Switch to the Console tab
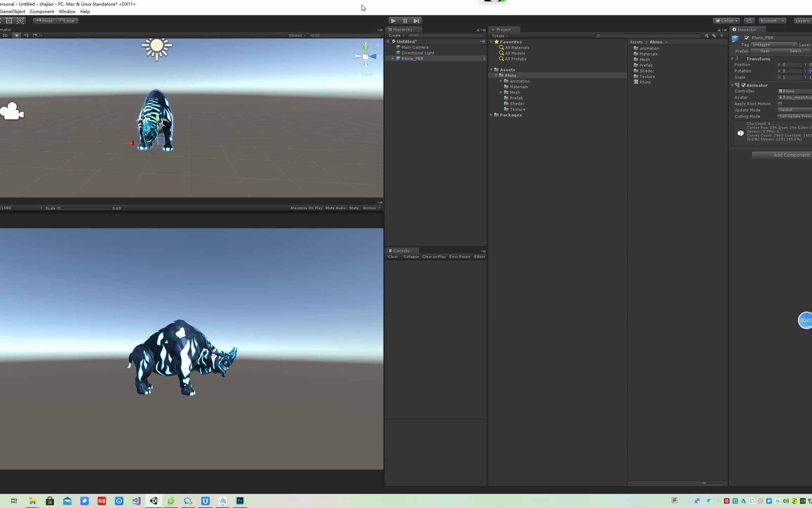 tap(401, 250)
